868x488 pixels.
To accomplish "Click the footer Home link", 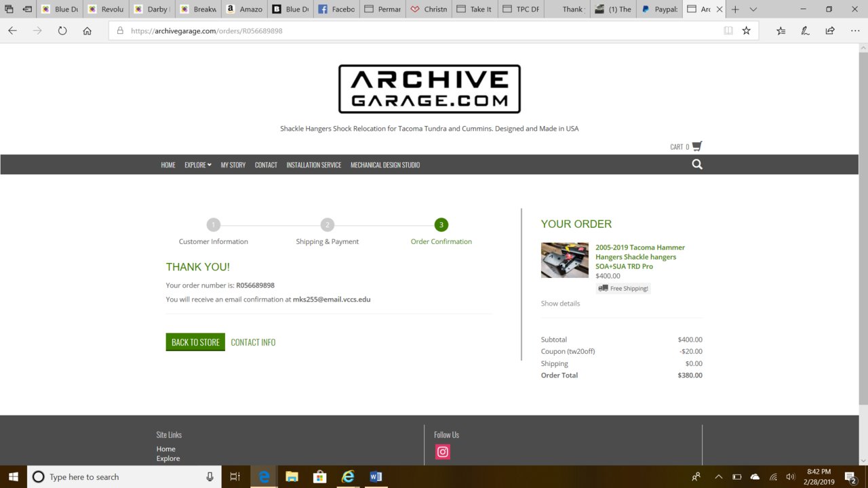I will click(x=166, y=449).
